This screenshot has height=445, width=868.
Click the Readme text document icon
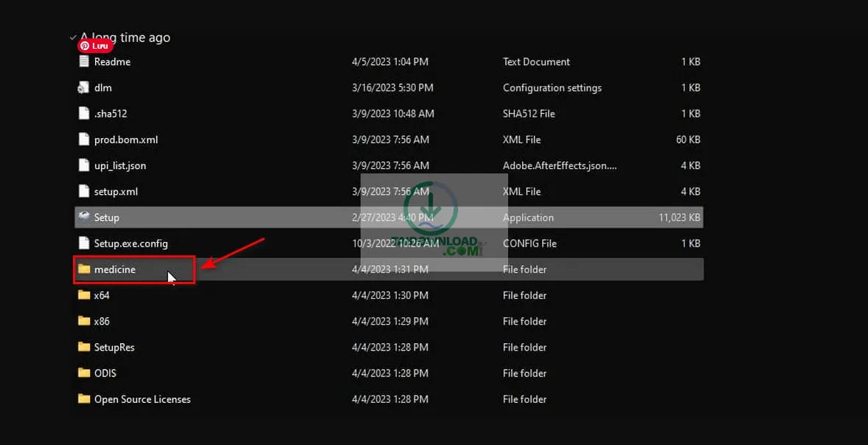pyautogui.click(x=84, y=62)
